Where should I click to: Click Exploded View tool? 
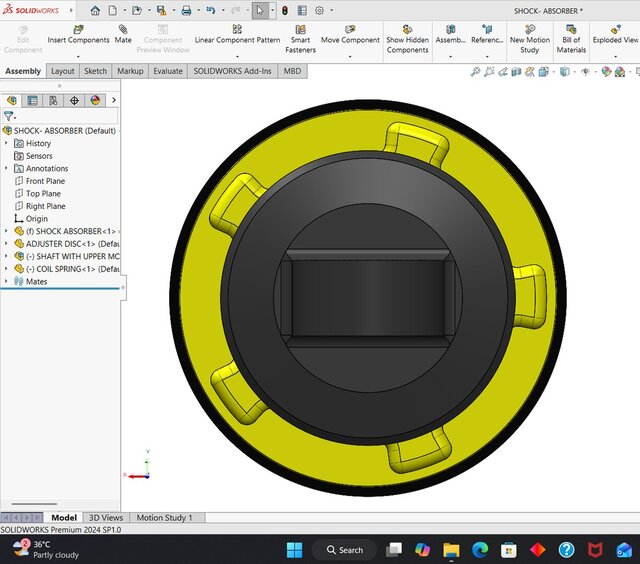pos(615,35)
